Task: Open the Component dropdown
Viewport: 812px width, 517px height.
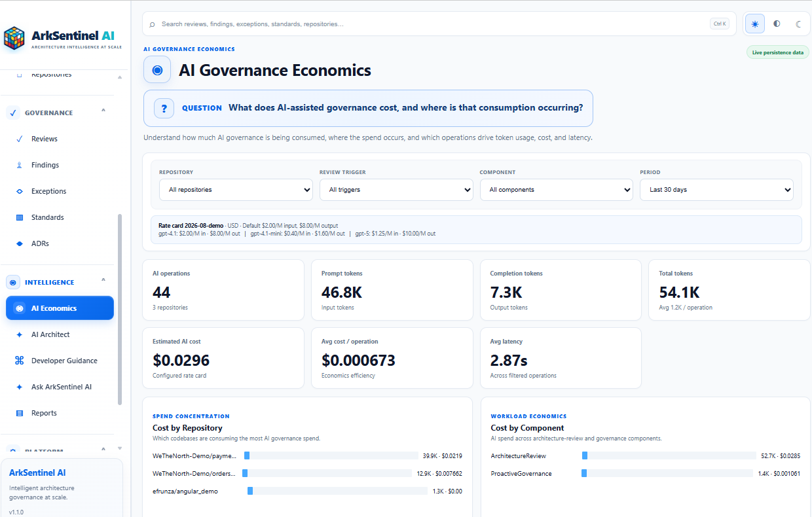Action: [557, 190]
